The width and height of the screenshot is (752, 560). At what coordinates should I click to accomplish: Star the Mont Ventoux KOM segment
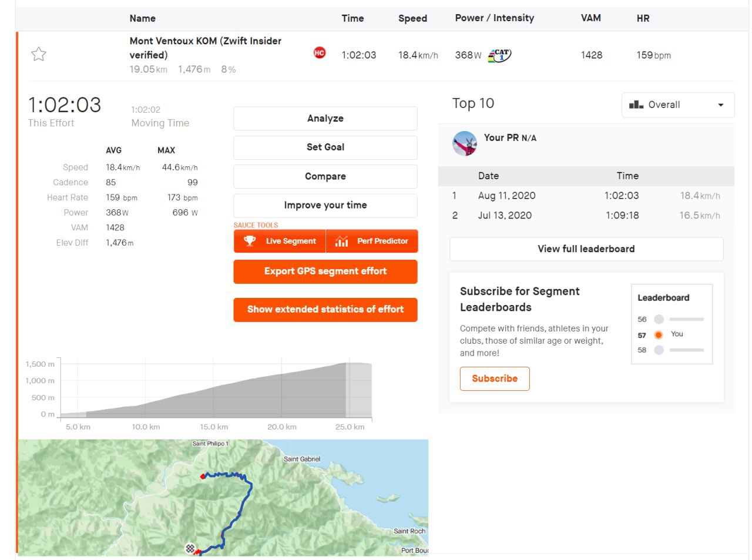point(39,54)
